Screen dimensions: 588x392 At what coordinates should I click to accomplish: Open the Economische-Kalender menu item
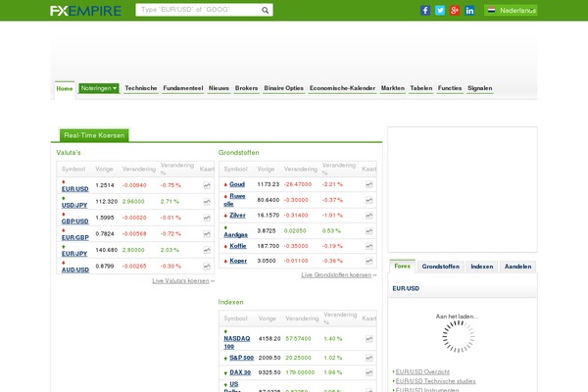click(x=342, y=88)
